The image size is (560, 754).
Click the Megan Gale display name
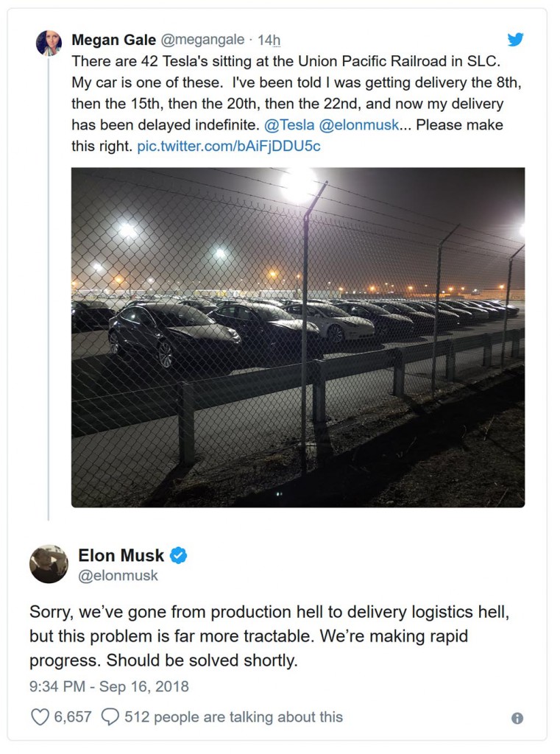(114, 40)
